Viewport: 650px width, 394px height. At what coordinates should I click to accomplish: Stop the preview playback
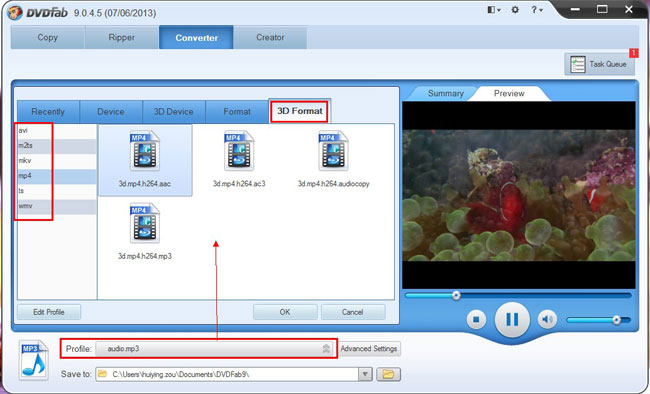pyautogui.click(x=476, y=320)
